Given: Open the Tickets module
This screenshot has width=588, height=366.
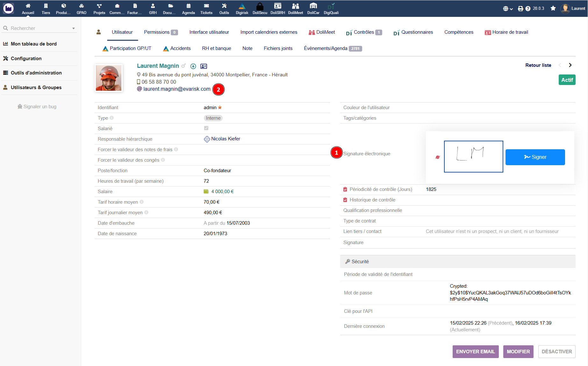Looking at the screenshot, I should (206, 9).
